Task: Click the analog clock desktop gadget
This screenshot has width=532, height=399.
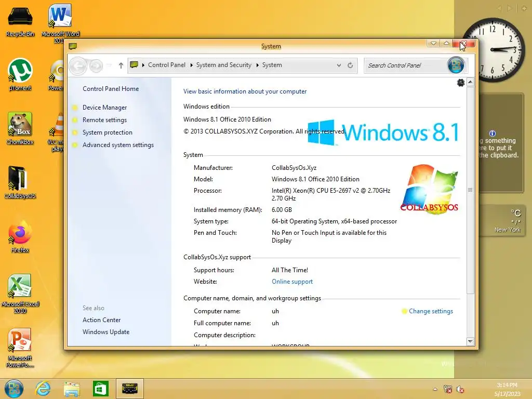Action: [x=494, y=49]
